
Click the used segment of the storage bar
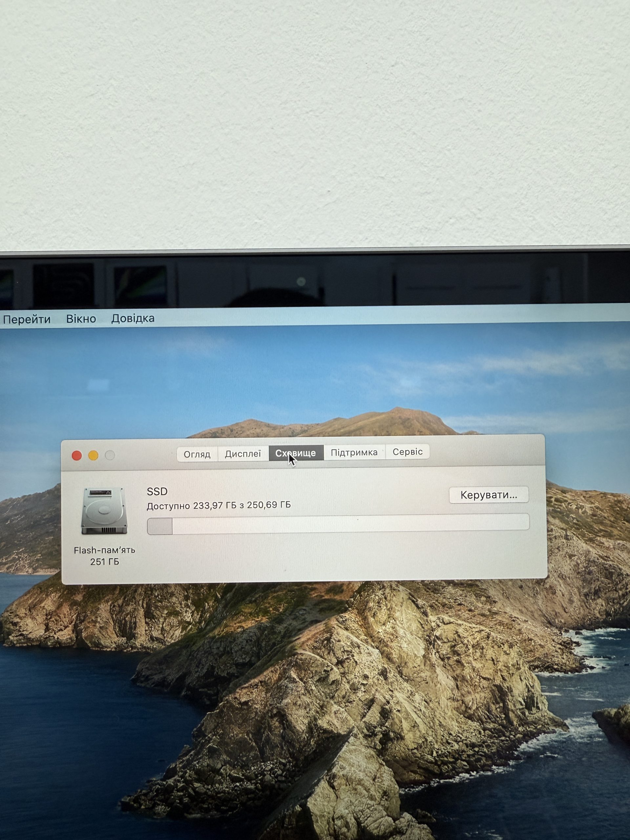pyautogui.click(x=160, y=526)
